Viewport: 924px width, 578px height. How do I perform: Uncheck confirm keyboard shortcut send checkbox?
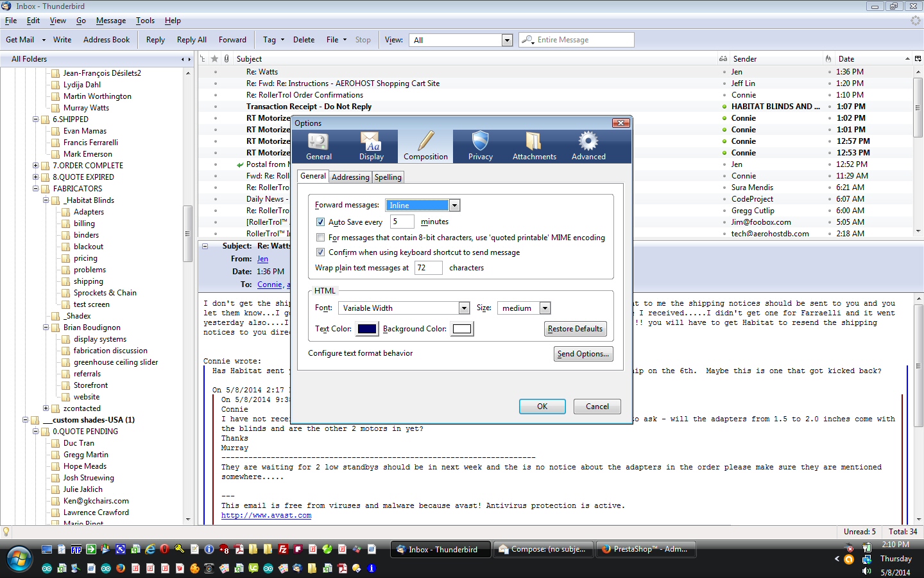[320, 252]
